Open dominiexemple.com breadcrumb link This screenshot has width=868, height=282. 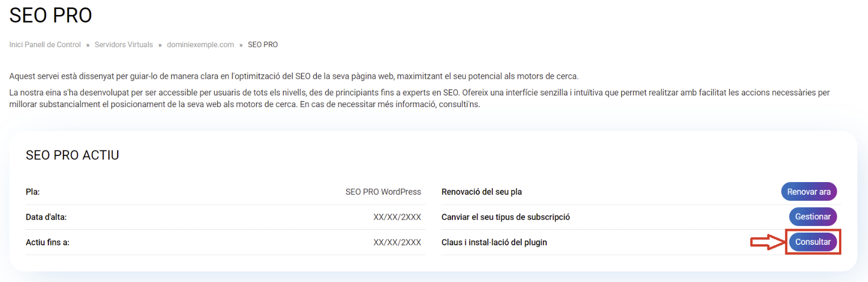point(201,44)
